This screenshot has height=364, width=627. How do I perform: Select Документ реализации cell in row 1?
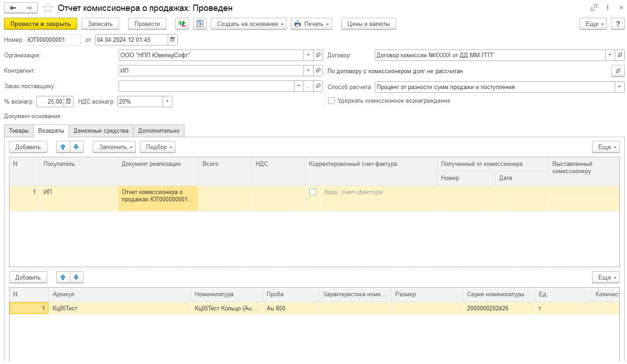tap(158, 198)
